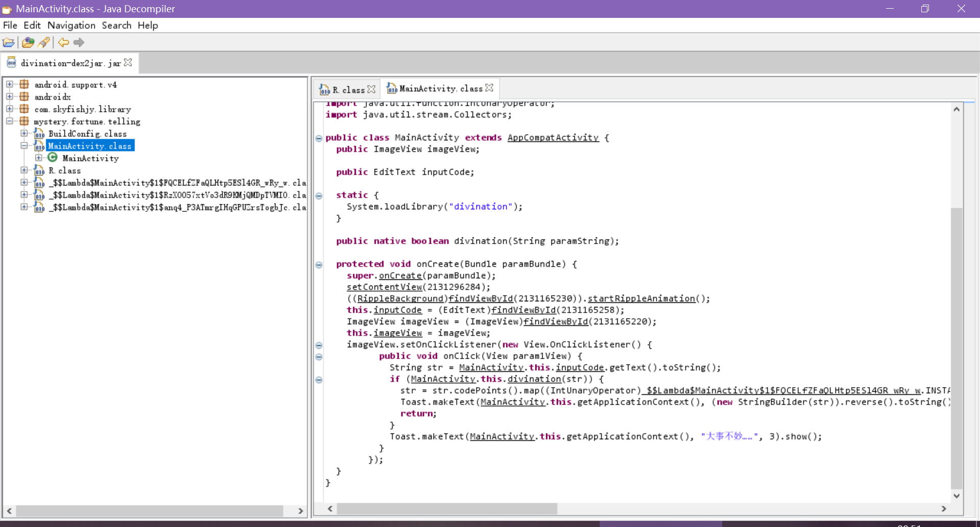
Task: Expand the com.skyfishjy.library package
Action: [9, 108]
